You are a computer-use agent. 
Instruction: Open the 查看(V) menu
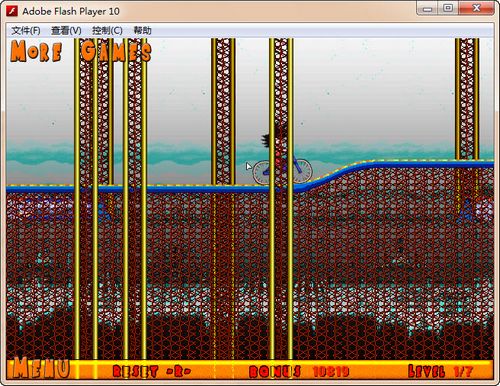(x=66, y=31)
